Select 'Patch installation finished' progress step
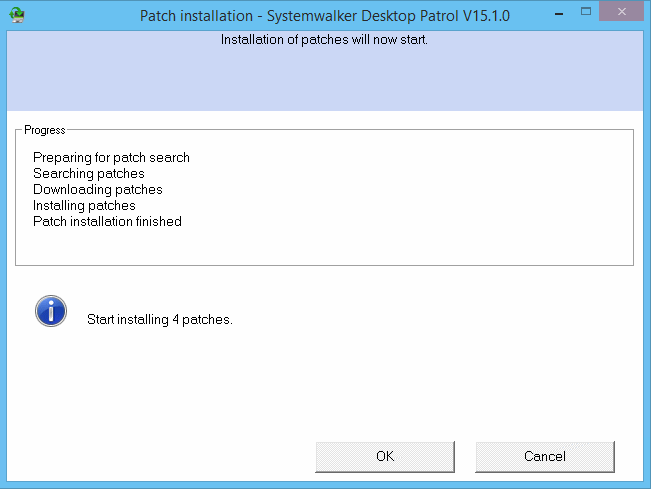Screen dimensions: 651x489 coord(107,221)
